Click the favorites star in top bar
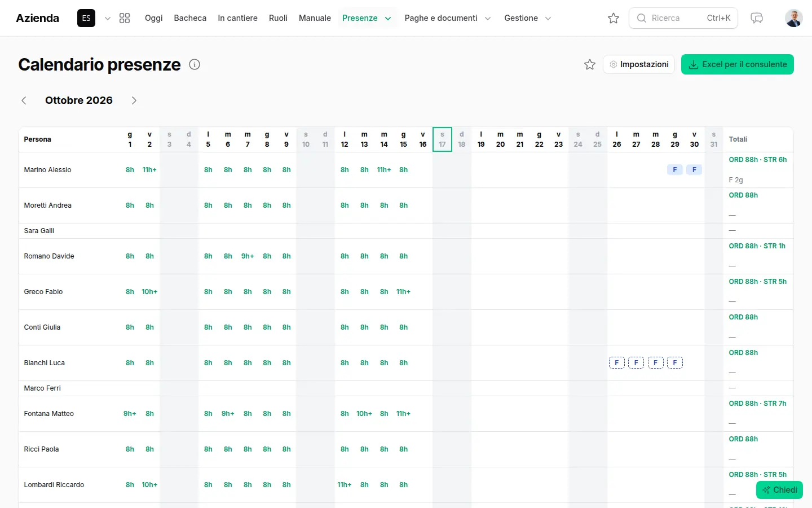The width and height of the screenshot is (812, 508). 614,18
